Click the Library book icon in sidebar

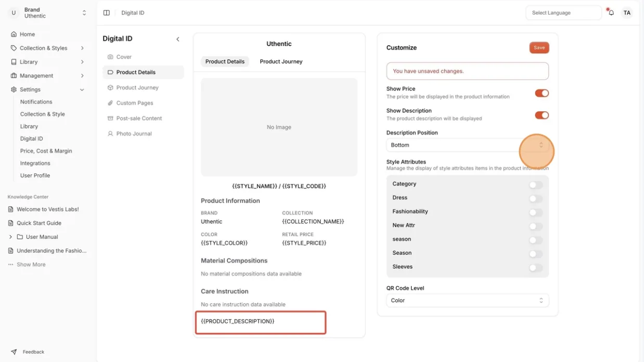tap(14, 62)
